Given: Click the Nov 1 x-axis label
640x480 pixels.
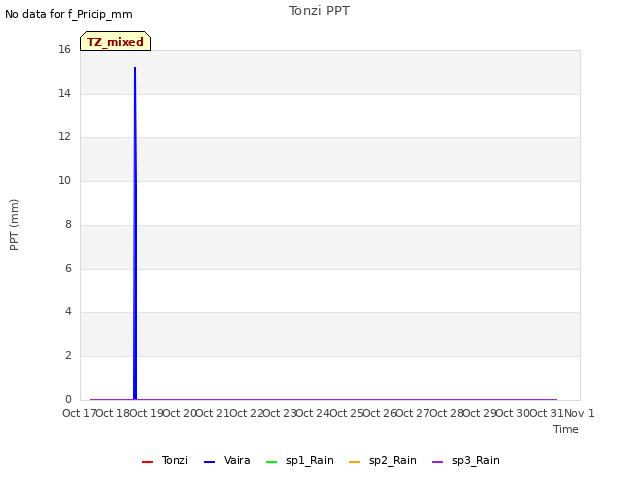Looking at the screenshot, I should 579,413.
